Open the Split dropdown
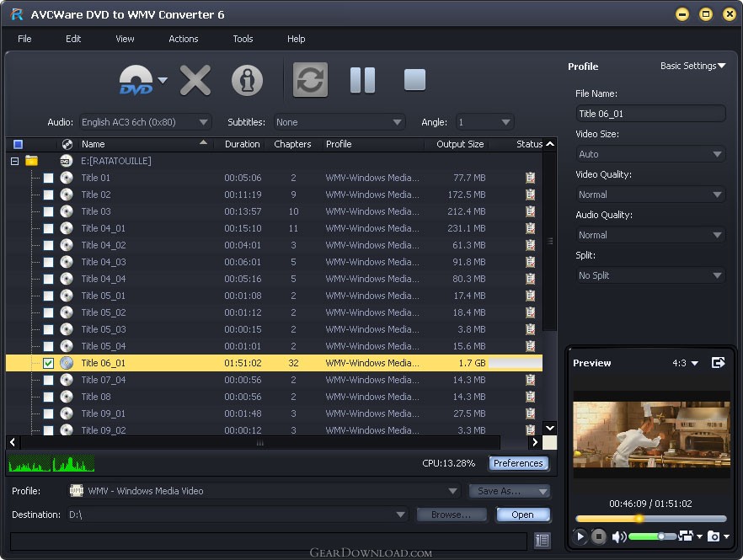This screenshot has width=743, height=560. click(650, 275)
